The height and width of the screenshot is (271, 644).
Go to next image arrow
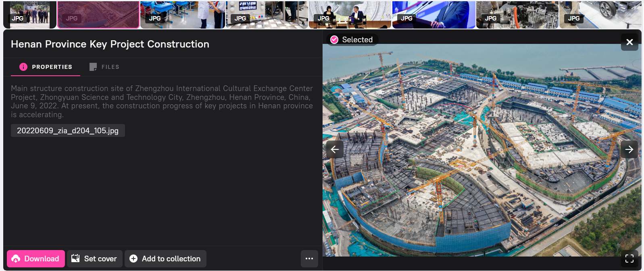point(629,149)
